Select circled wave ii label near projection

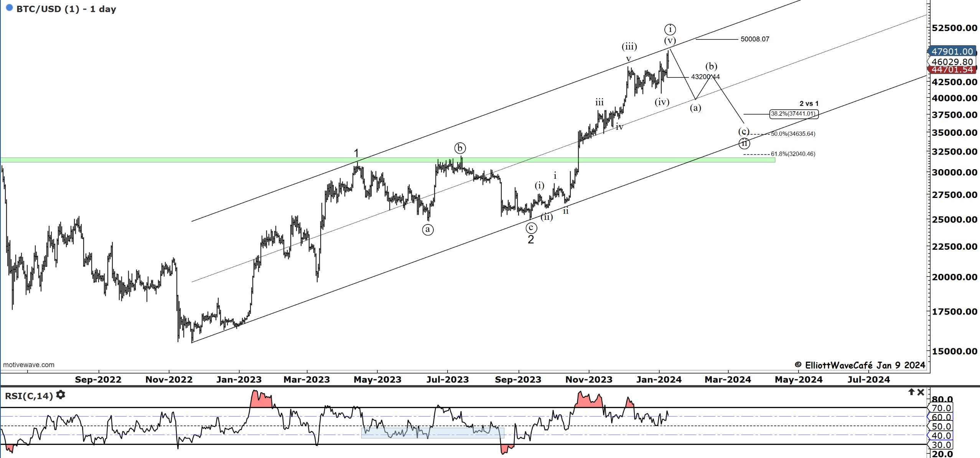[x=744, y=143]
